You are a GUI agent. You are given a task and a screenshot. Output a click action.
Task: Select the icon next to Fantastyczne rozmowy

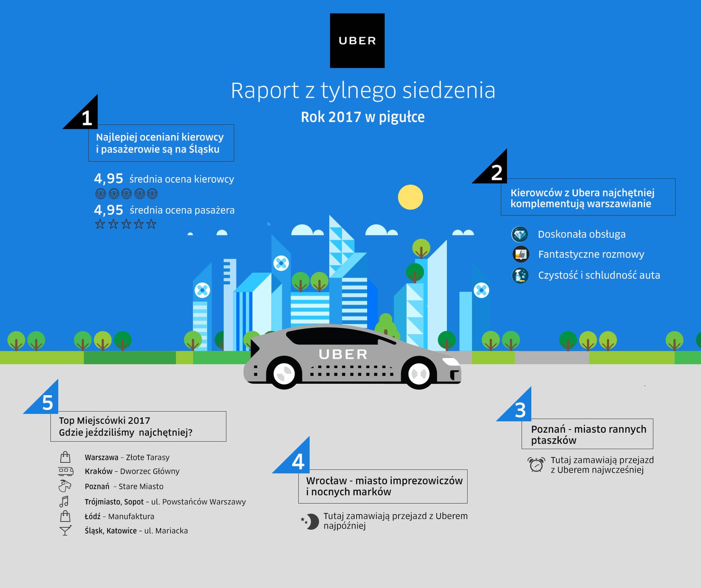(x=520, y=254)
